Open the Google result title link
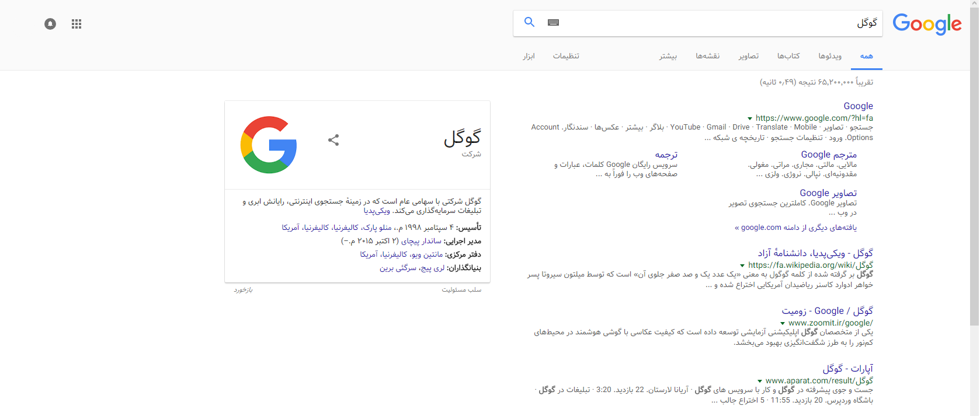This screenshot has height=416, width=980. [x=859, y=106]
